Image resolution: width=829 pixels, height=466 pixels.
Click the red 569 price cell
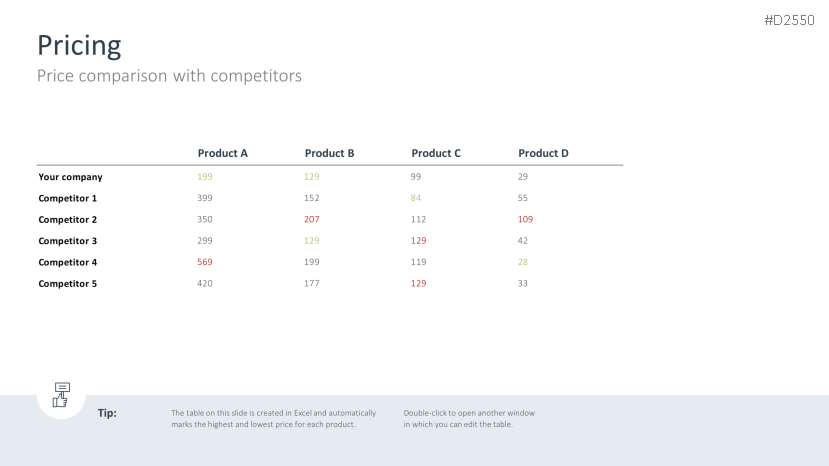click(x=205, y=262)
